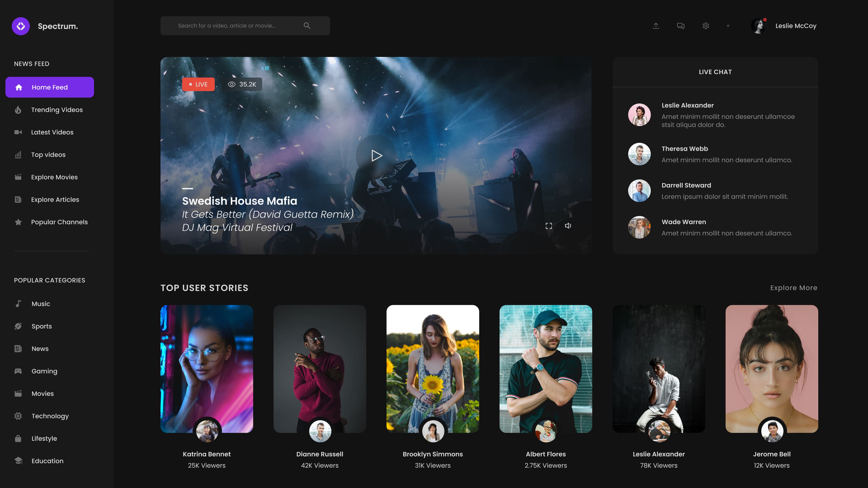Select the Education category label
This screenshot has width=868, height=488.
point(47,461)
